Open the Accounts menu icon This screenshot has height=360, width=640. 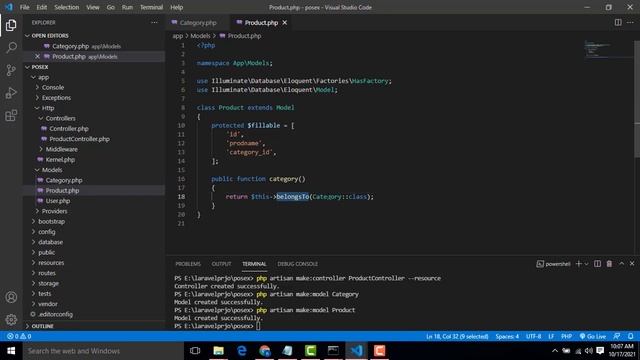pyautogui.click(x=11, y=297)
